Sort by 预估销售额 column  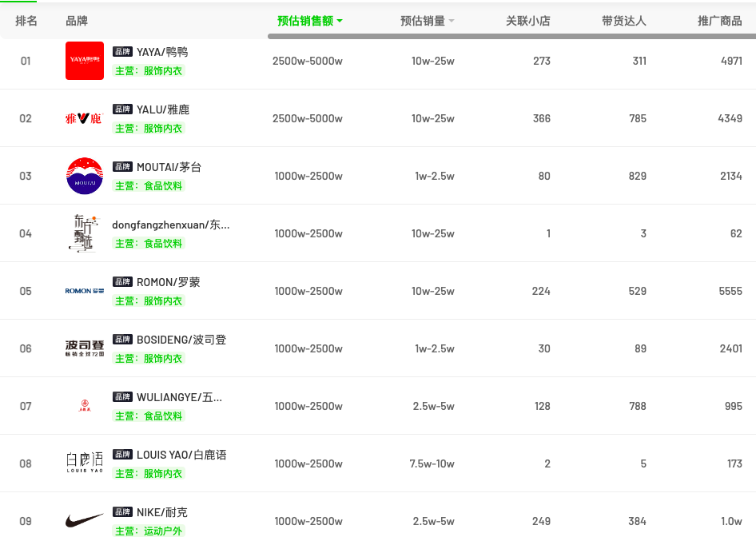click(309, 21)
